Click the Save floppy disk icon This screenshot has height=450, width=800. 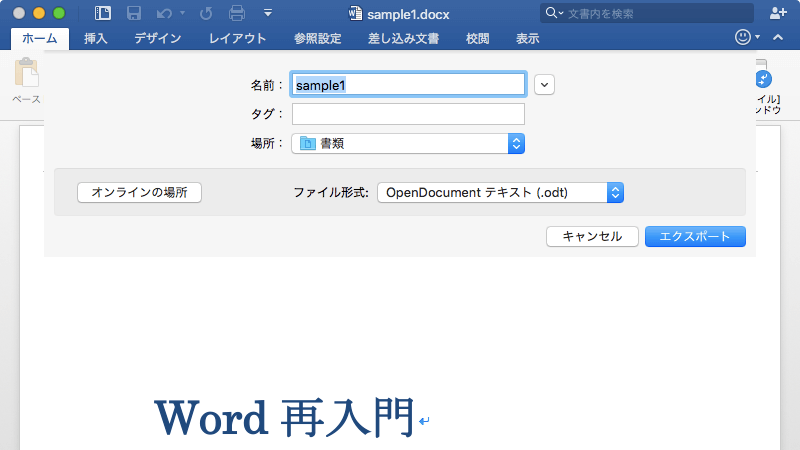click(x=134, y=13)
